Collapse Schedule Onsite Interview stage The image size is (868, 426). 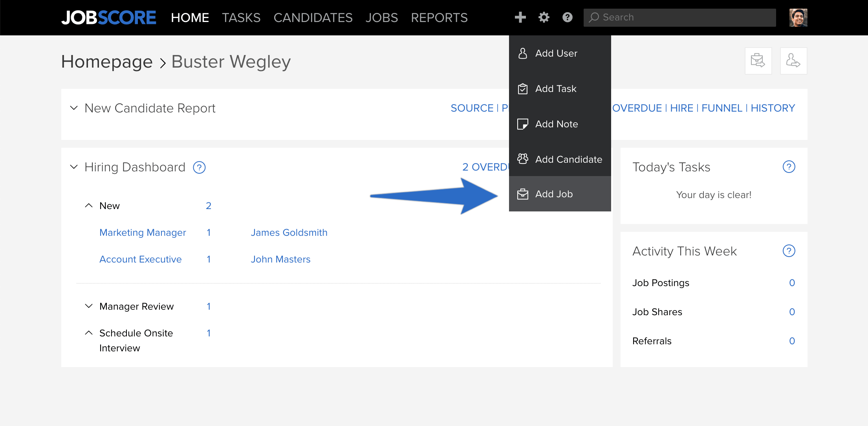pyautogui.click(x=89, y=333)
